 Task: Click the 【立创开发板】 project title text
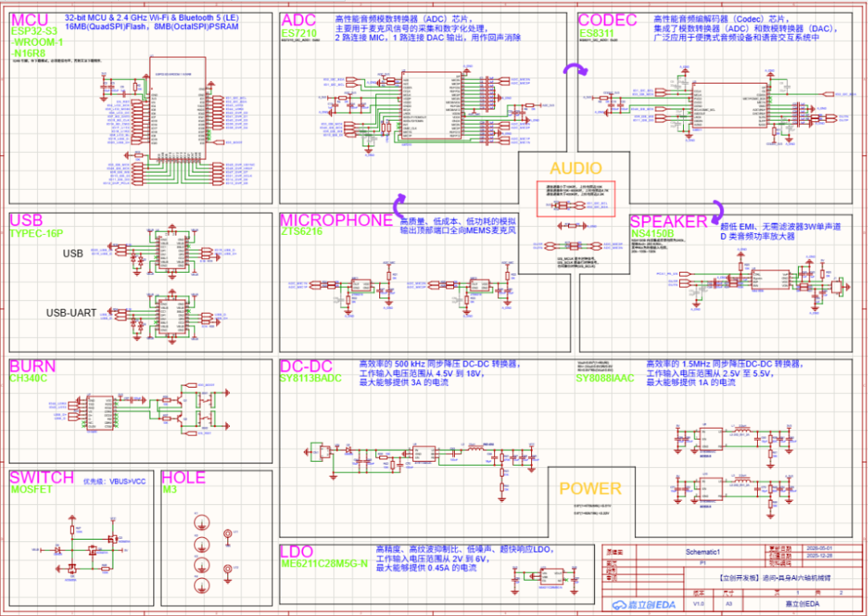775,577
